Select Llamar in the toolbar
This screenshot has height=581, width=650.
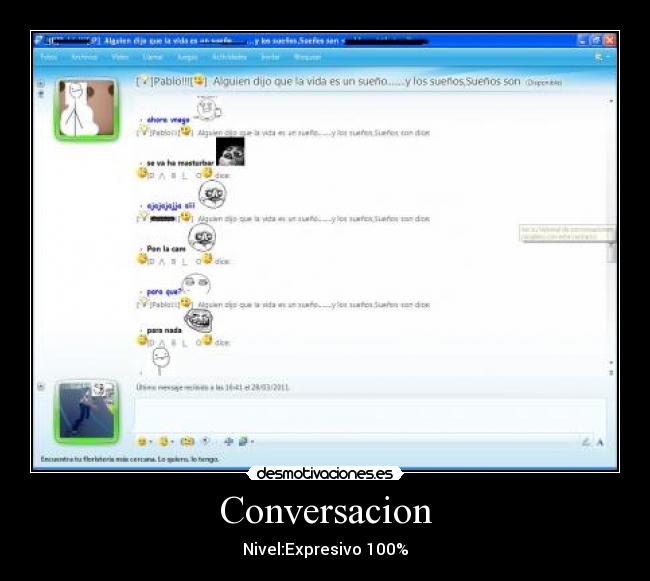tap(152, 57)
